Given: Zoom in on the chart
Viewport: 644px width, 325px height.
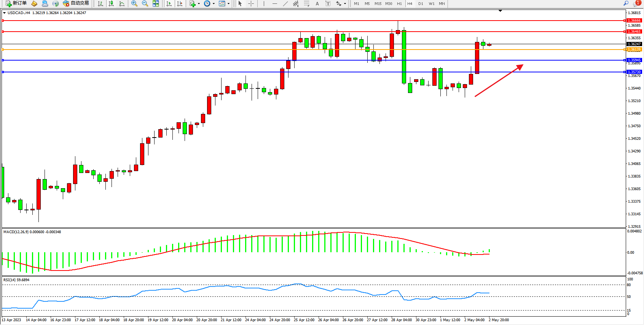Looking at the screenshot, I should [134, 3].
